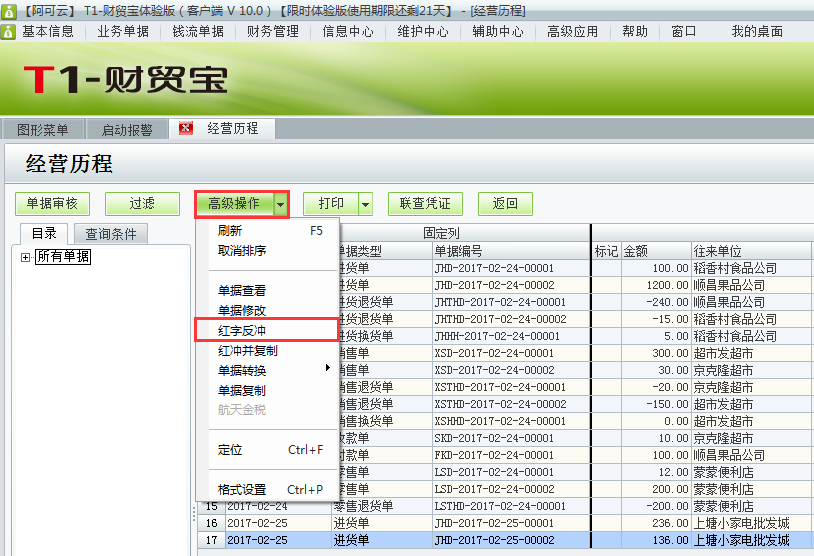Open the 窗口 menu
This screenshot has width=814, height=556.
[x=684, y=32]
